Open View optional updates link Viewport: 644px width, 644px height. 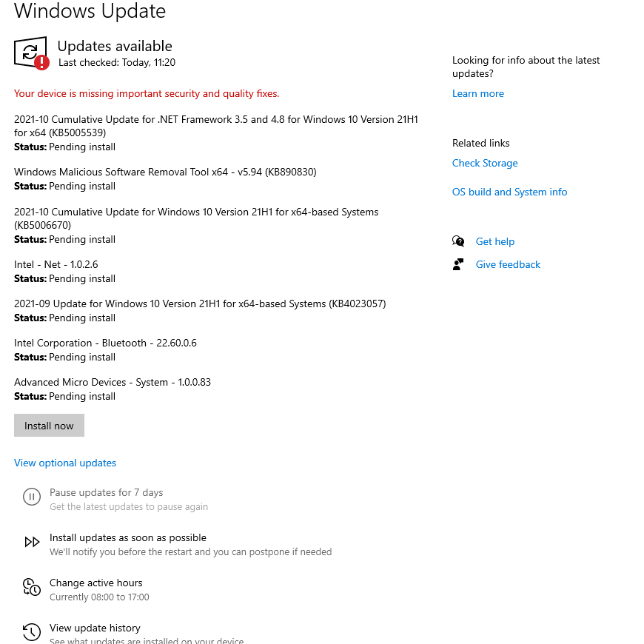[x=65, y=463]
